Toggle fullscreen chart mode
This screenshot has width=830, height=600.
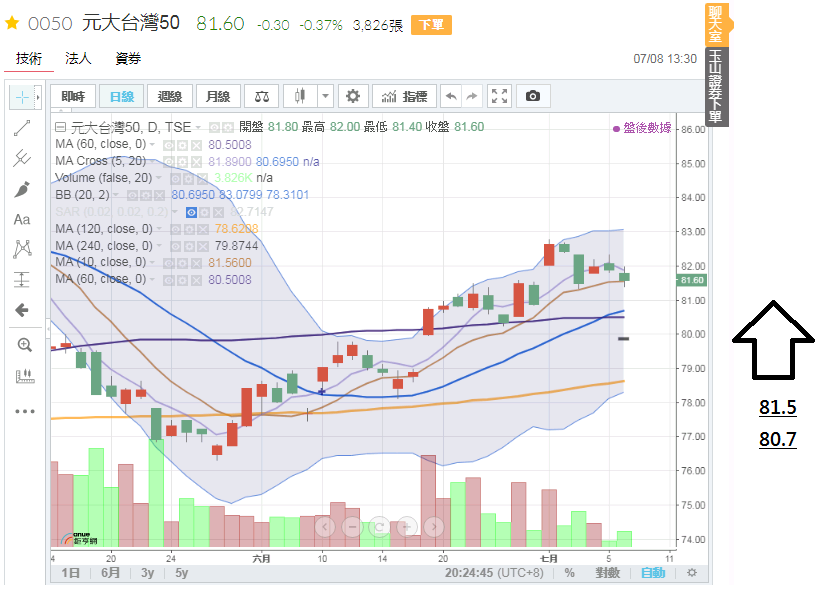(499, 96)
